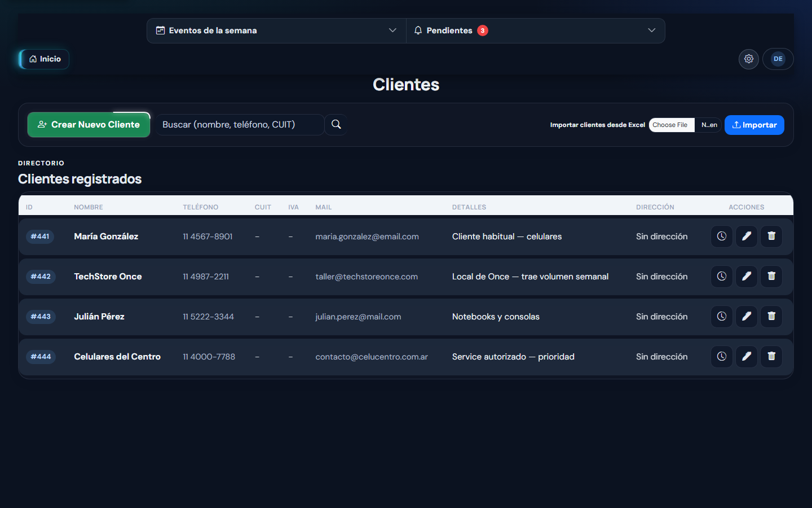Click ID badge #441
The width and height of the screenshot is (812, 508).
[40, 237]
